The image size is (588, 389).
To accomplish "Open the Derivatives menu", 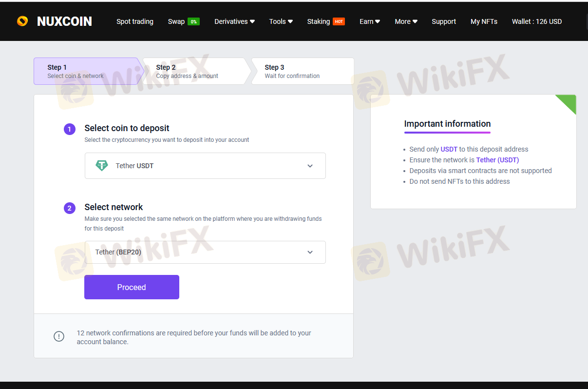I will (x=234, y=21).
